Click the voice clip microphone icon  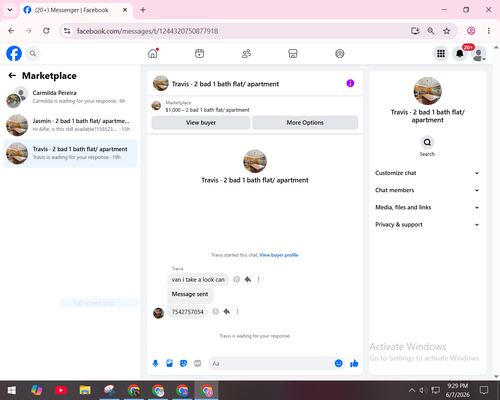pos(156,363)
